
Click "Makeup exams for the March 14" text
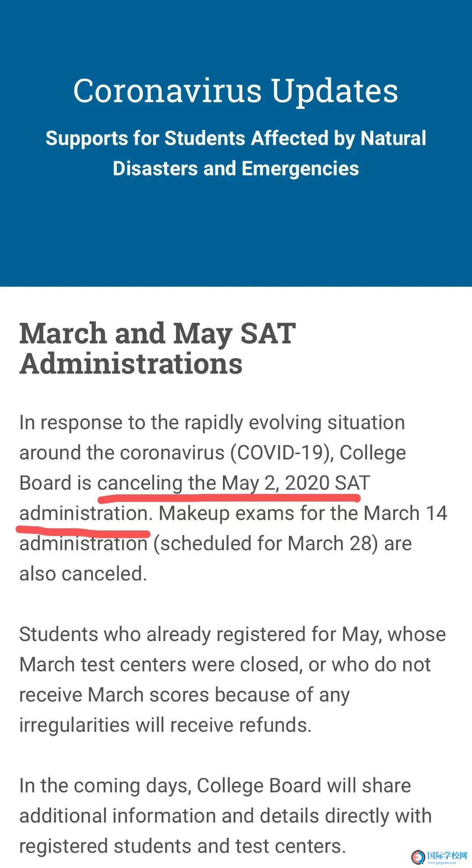(x=303, y=513)
